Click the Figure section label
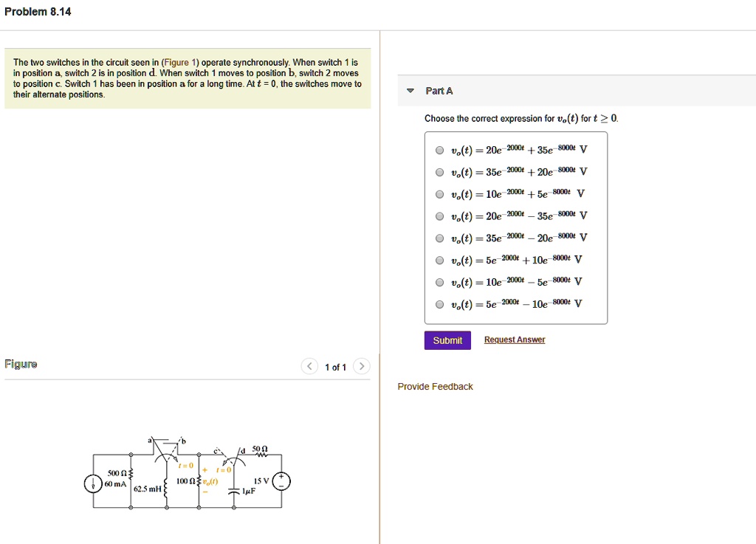Screen dimensions: 756x544 click(x=21, y=363)
